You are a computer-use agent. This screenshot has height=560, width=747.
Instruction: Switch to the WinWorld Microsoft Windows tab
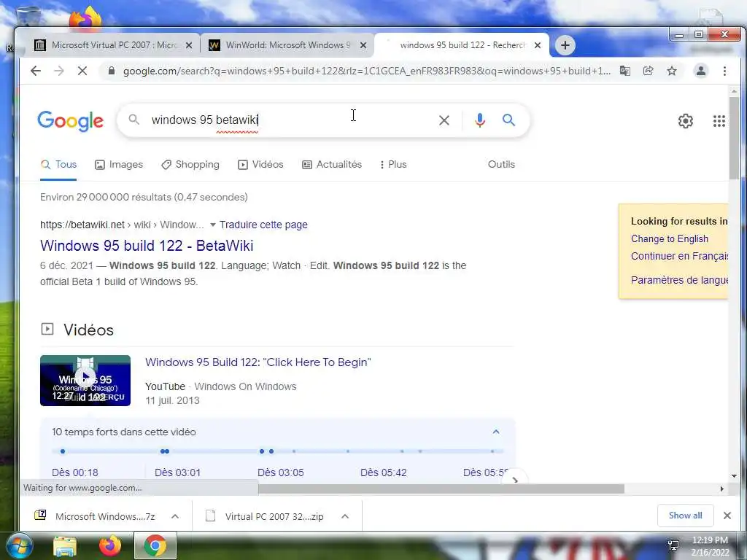[x=287, y=45]
